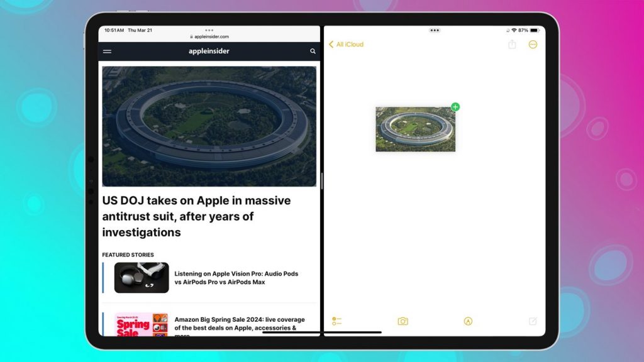Go back to All iCloud notes list
Image resolution: width=644 pixels, height=362 pixels.
coord(345,45)
